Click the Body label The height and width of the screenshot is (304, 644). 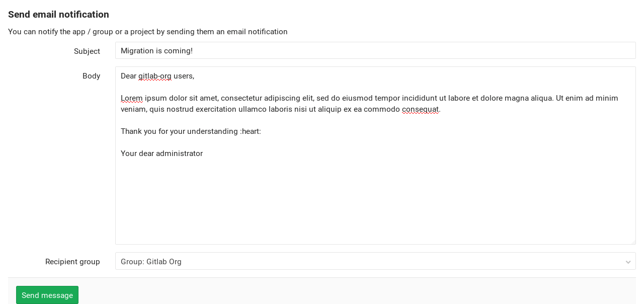point(91,76)
